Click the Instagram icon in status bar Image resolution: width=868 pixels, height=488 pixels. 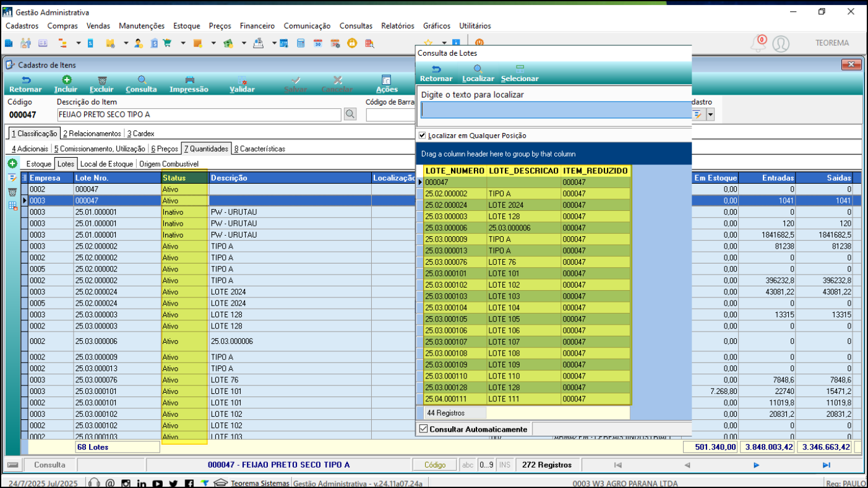pos(126,484)
